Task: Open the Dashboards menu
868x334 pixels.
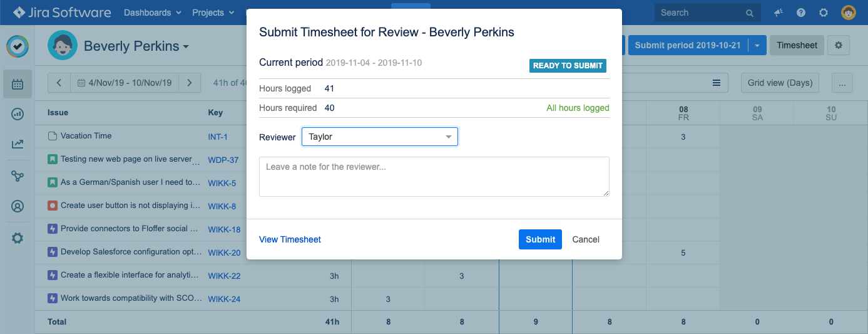Action: [153, 13]
